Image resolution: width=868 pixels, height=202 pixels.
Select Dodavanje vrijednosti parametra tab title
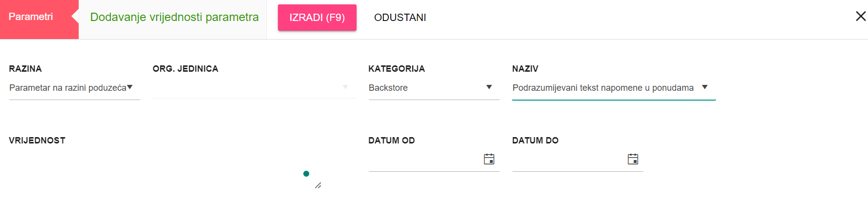point(174,17)
